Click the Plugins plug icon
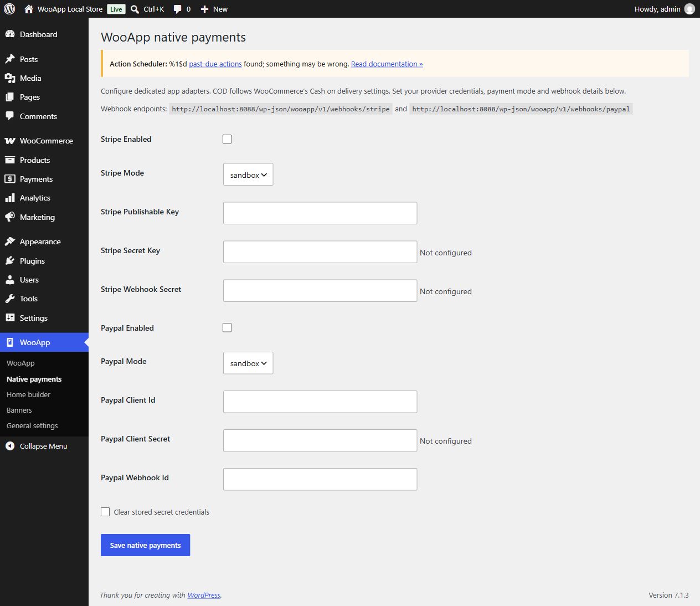The image size is (700, 606). tap(10, 261)
